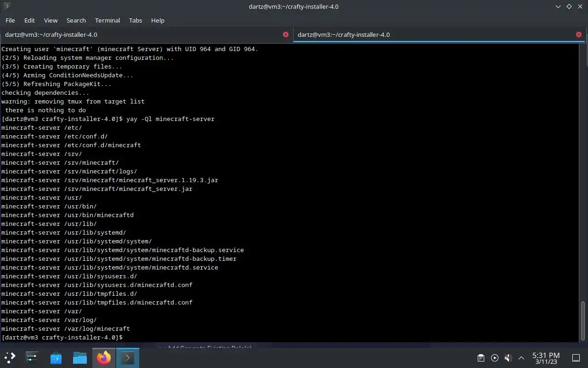Click the /srv/minecraft/logs/ line
The height and width of the screenshot is (368, 588).
click(x=69, y=171)
